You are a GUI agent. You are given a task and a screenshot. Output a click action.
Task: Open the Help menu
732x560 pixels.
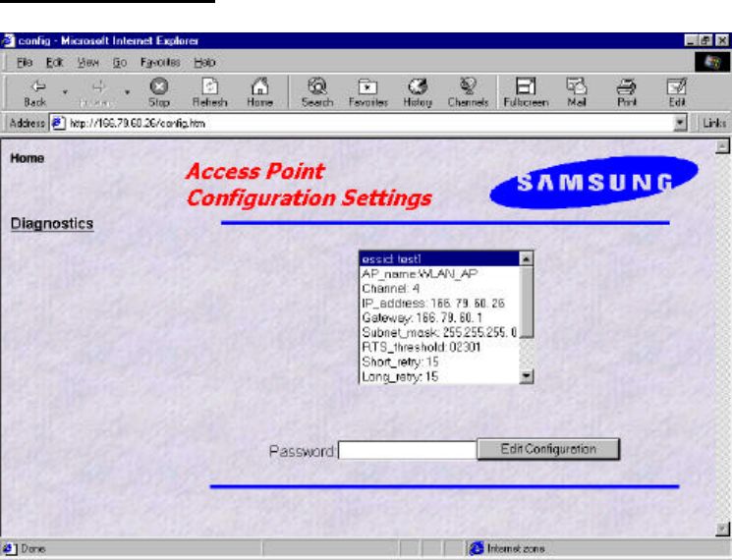coord(204,62)
